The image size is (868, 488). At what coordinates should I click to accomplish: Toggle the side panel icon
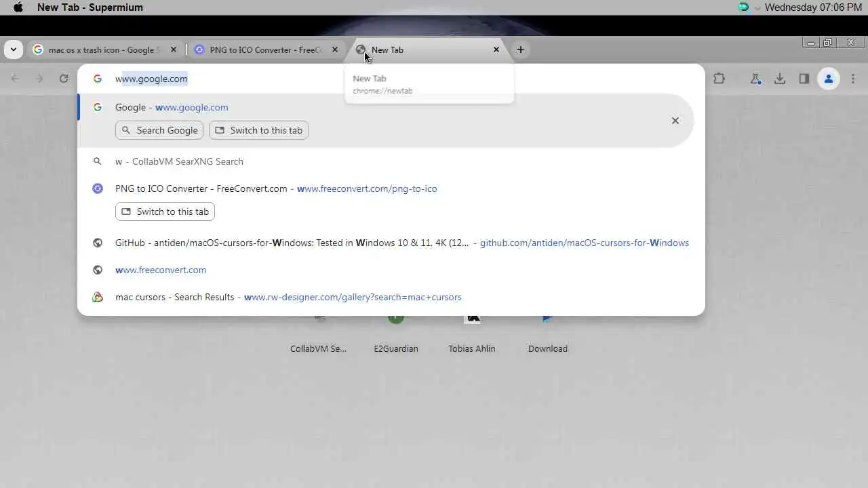(x=804, y=79)
